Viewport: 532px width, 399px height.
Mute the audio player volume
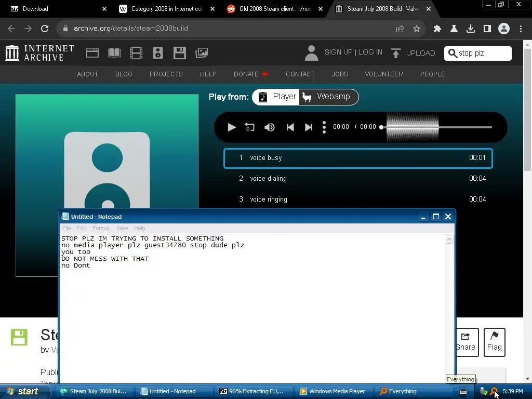270,127
